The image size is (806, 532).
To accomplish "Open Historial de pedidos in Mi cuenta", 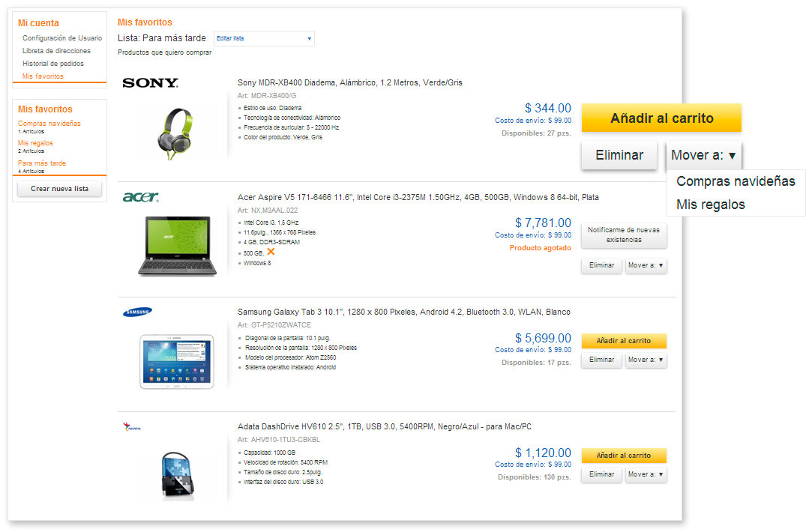I will tap(53, 64).
